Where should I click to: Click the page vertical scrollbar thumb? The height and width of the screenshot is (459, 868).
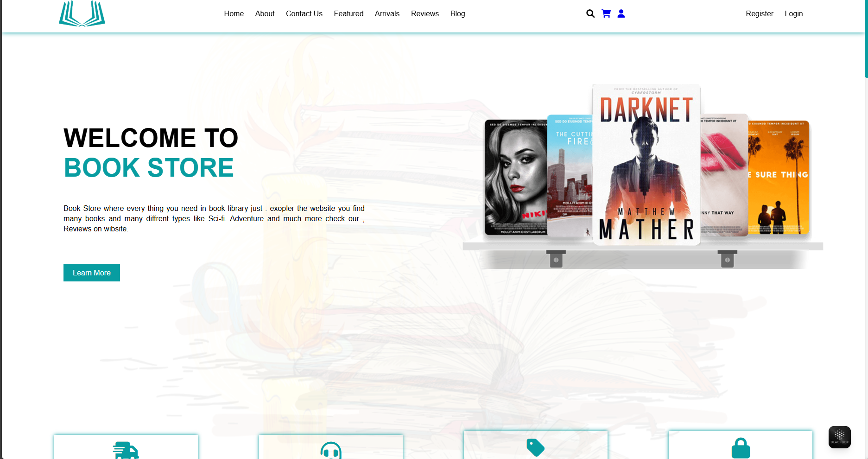point(866,39)
